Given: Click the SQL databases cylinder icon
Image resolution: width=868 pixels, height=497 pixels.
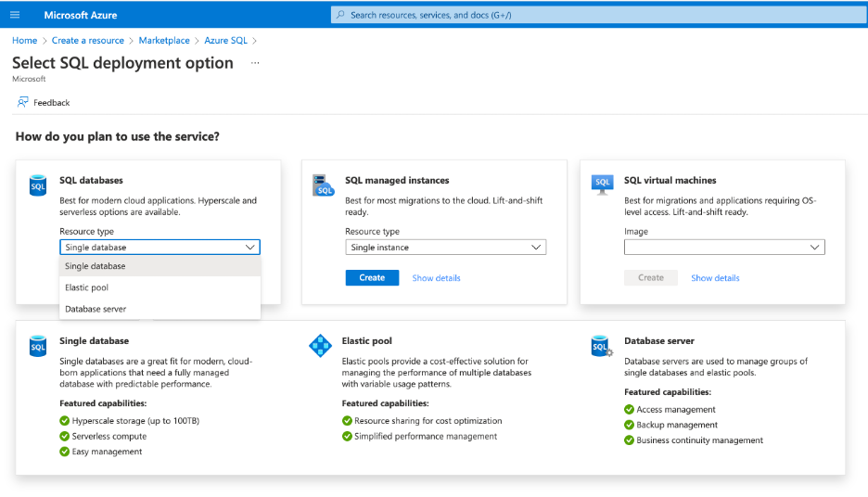Looking at the screenshot, I should pos(38,185).
